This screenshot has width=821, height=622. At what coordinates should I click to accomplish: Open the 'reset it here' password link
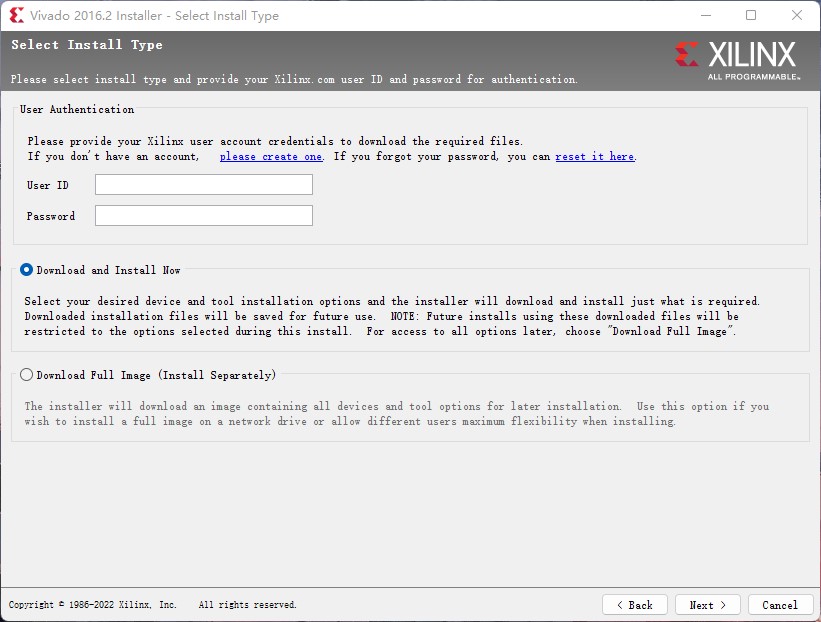(595, 157)
